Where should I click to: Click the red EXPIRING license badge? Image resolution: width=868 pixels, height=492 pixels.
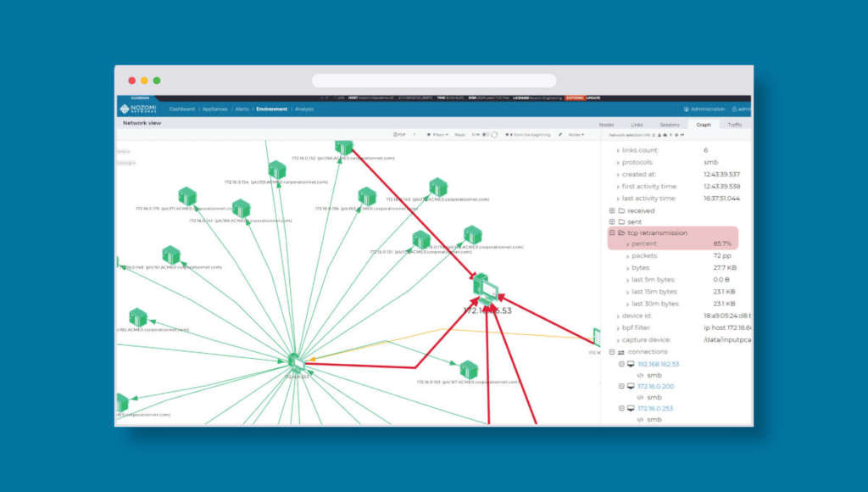pyautogui.click(x=575, y=98)
